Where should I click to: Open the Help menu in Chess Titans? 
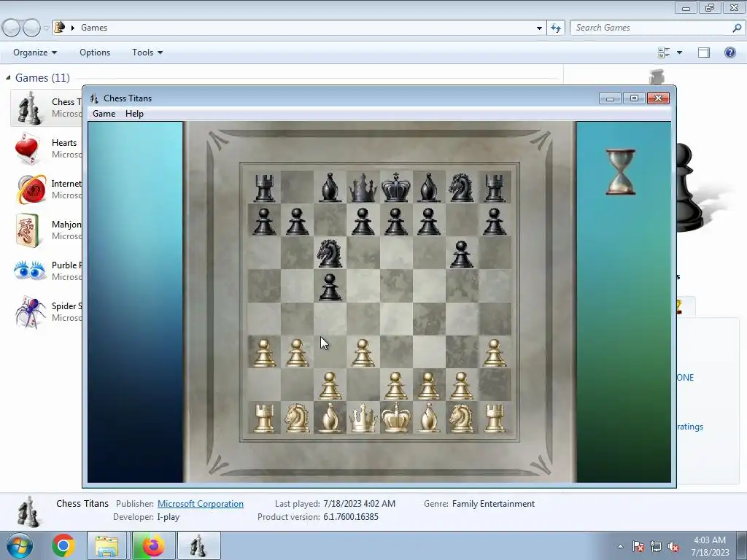point(134,114)
